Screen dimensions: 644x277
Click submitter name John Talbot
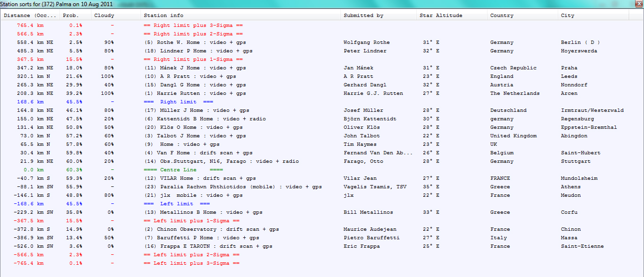coord(362,136)
